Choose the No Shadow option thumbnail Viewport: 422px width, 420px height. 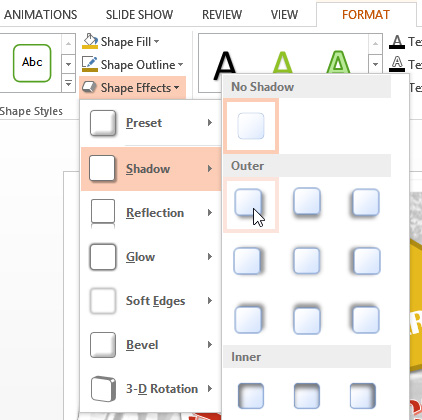click(x=251, y=126)
